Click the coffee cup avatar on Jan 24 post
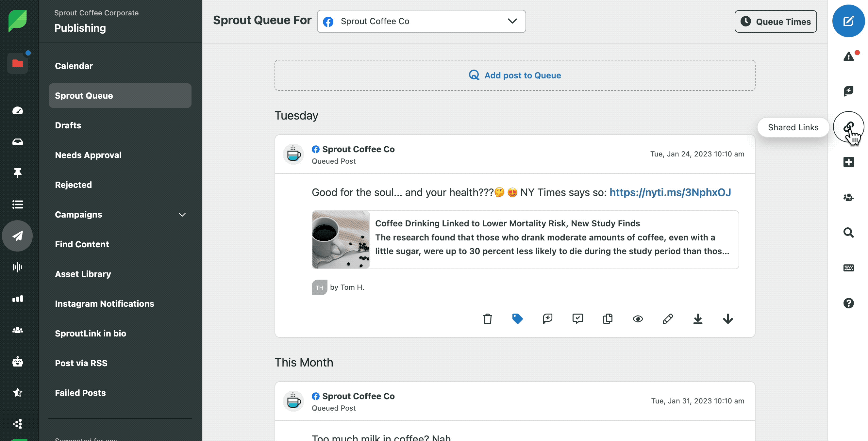 pos(293,154)
